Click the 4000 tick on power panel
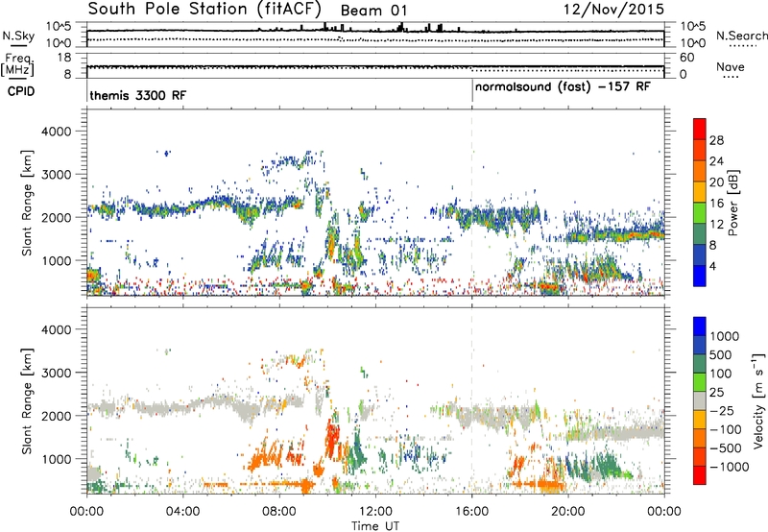768x532 pixels. pyautogui.click(x=57, y=132)
